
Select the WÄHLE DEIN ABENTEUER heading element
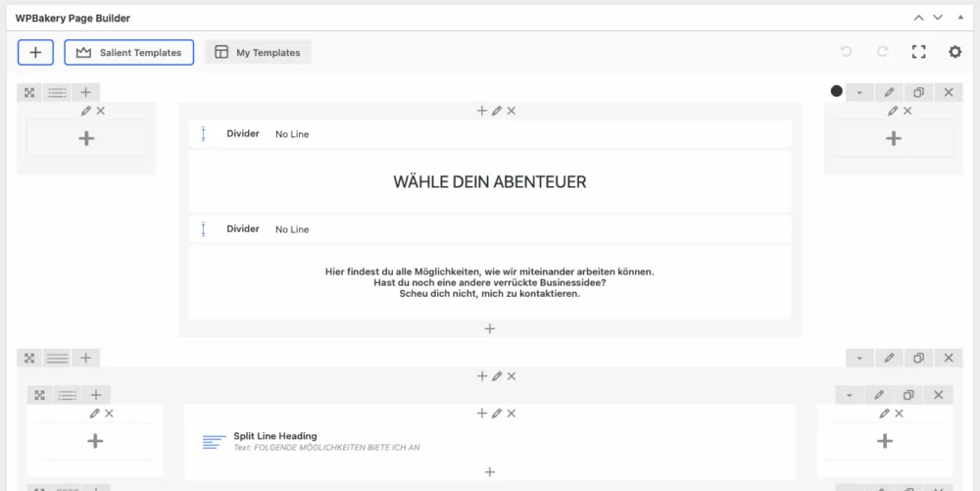click(x=489, y=181)
